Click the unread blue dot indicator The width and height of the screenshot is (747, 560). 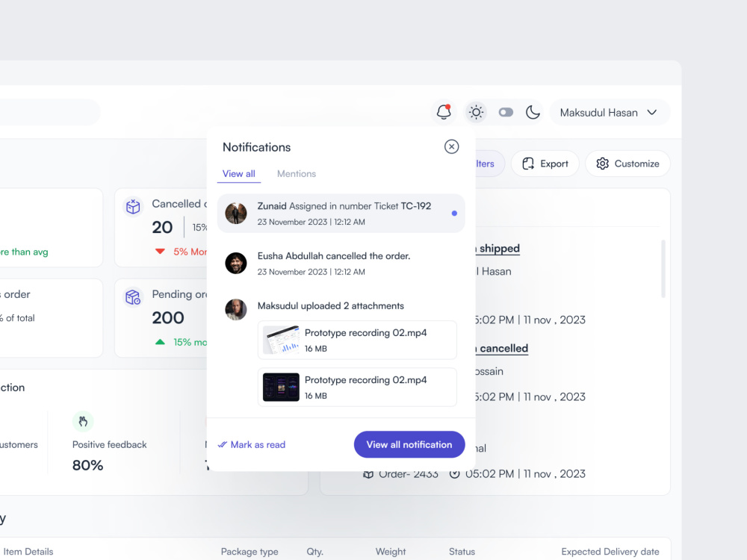point(454,214)
